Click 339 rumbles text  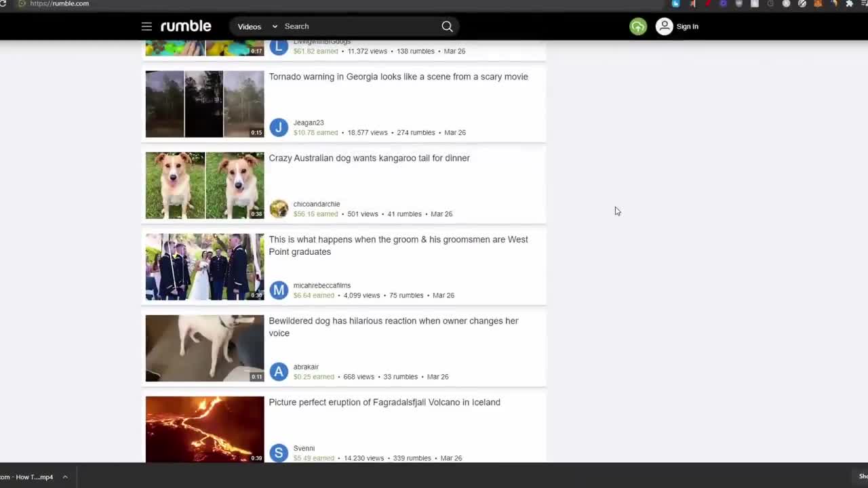pos(412,458)
